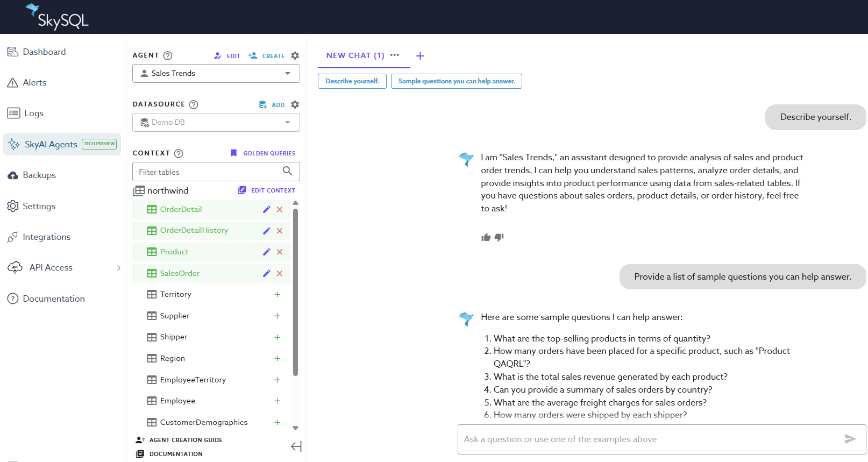Edit the OrderDetail table pencil icon
The width and height of the screenshot is (868, 462).
click(x=266, y=209)
